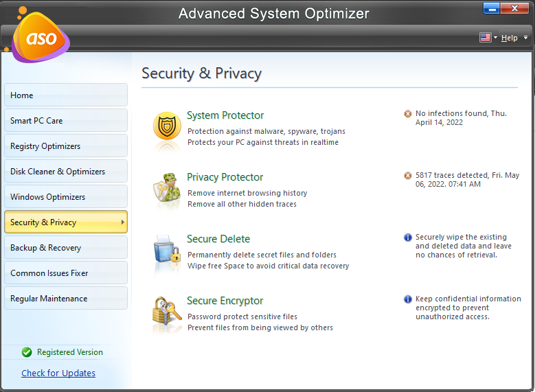Image resolution: width=535 pixels, height=392 pixels.
Task: Click the info icon beside Keep confidential information
Action: tap(408, 299)
